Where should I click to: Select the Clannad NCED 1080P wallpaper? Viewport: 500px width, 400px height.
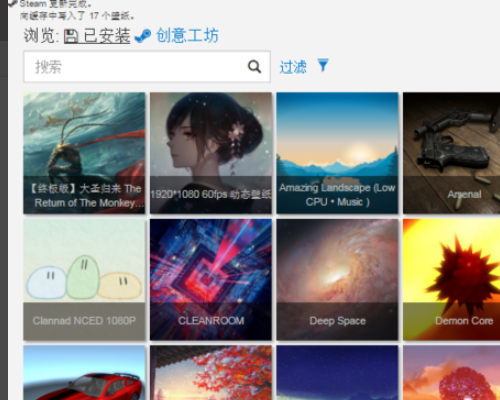coord(84,280)
